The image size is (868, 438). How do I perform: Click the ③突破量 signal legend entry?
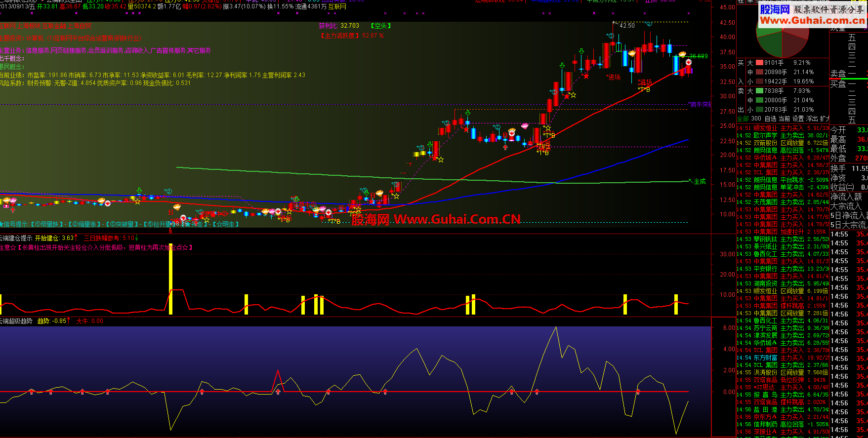point(122,224)
